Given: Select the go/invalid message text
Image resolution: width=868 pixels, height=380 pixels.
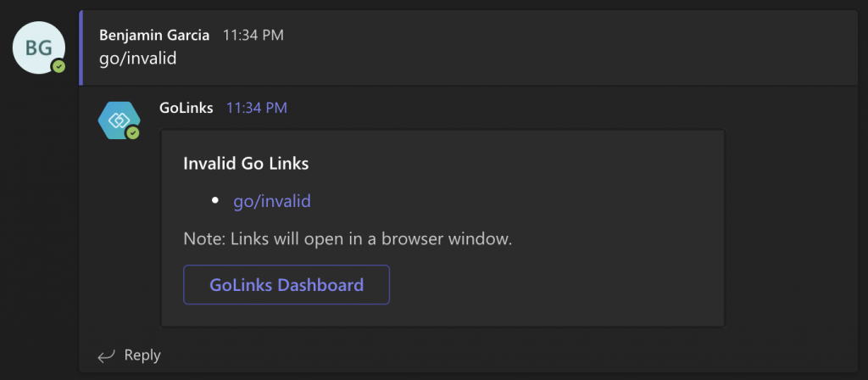Looking at the screenshot, I should tap(138, 59).
